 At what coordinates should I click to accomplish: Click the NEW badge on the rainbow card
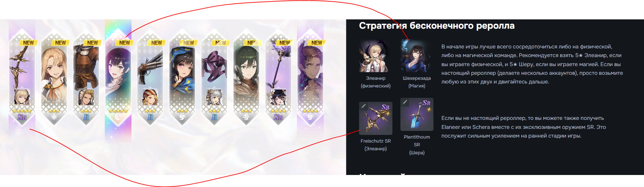pyautogui.click(x=124, y=43)
